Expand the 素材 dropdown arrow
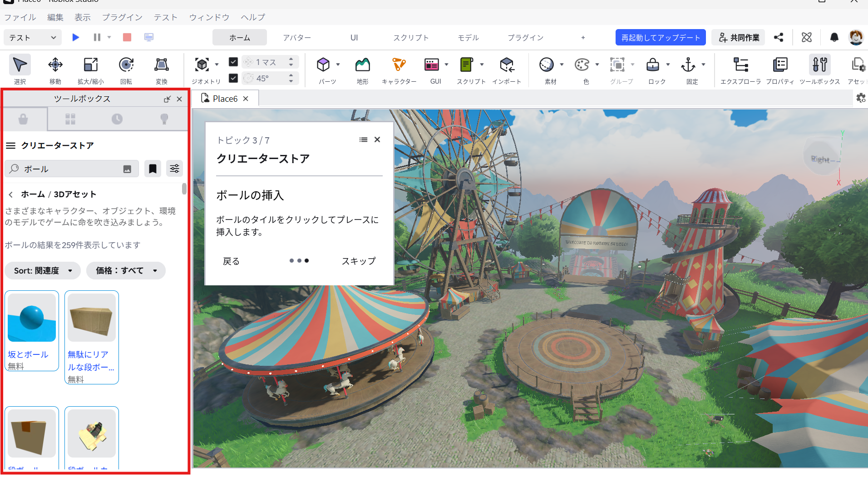Screen dimensions: 868x488 pyautogui.click(x=562, y=65)
